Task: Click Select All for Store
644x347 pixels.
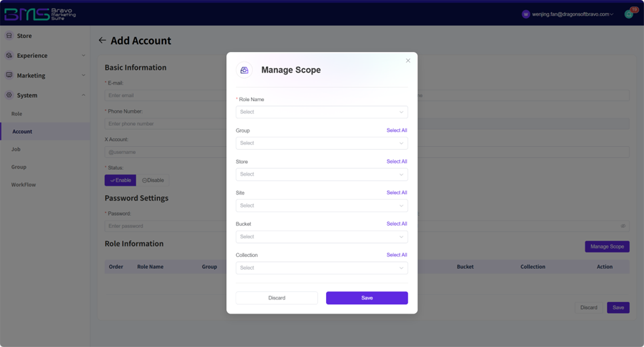Action: coord(397,162)
